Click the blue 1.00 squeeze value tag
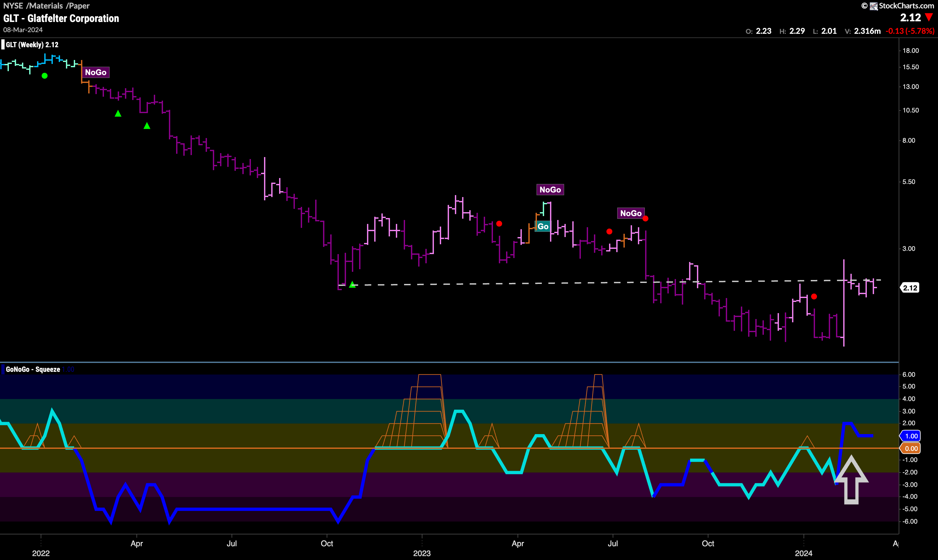938x560 pixels. (x=910, y=436)
